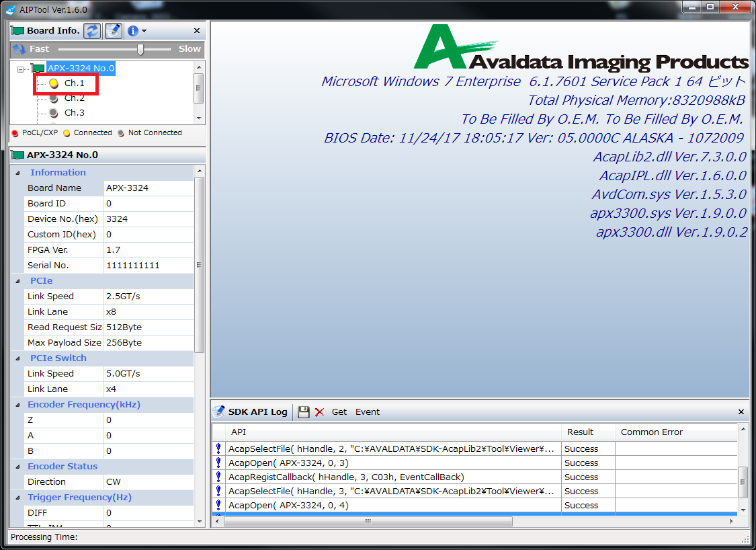Click Max Payload Size value 256Byte
Viewport: 756px width, 550px height.
[x=149, y=342]
